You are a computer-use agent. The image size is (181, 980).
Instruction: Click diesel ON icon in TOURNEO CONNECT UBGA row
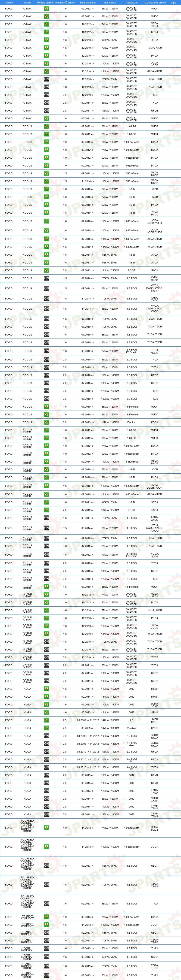coord(46,865)
